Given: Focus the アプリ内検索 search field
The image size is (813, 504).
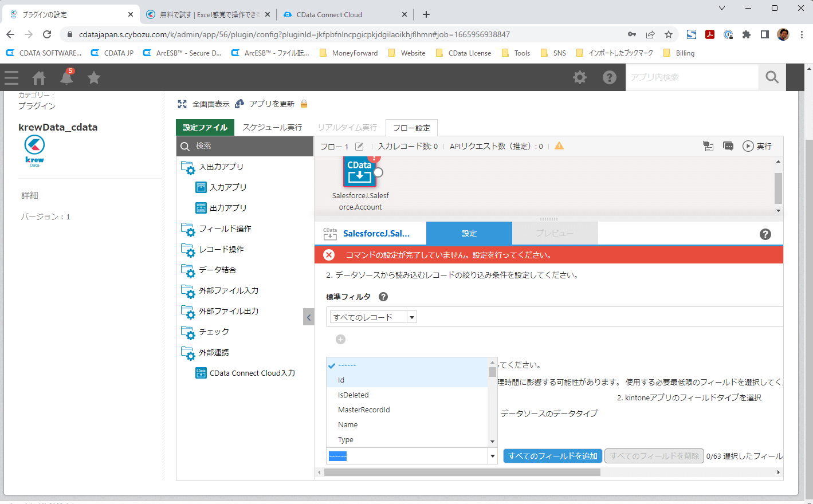Looking at the screenshot, I should [693, 77].
